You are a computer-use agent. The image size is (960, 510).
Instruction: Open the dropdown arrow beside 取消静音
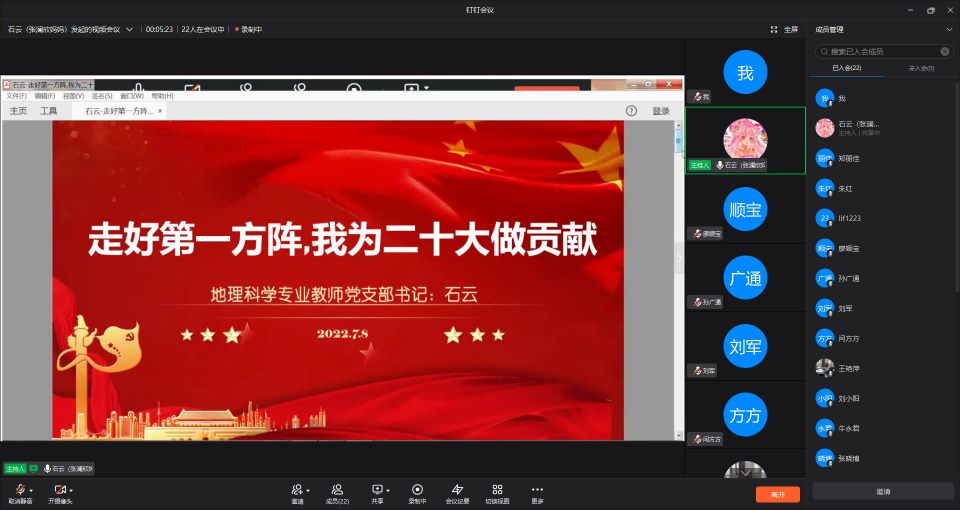pos(31,490)
